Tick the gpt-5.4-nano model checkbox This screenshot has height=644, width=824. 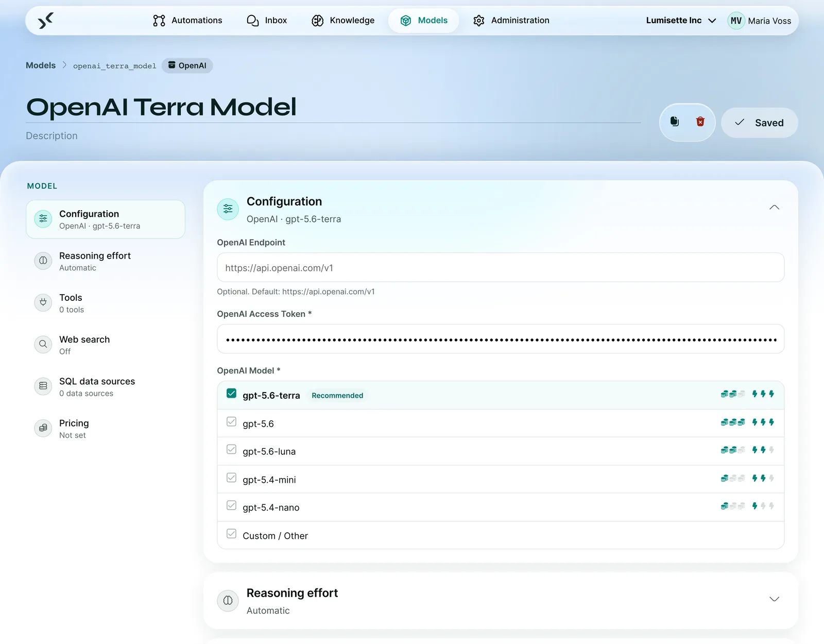pyautogui.click(x=232, y=506)
